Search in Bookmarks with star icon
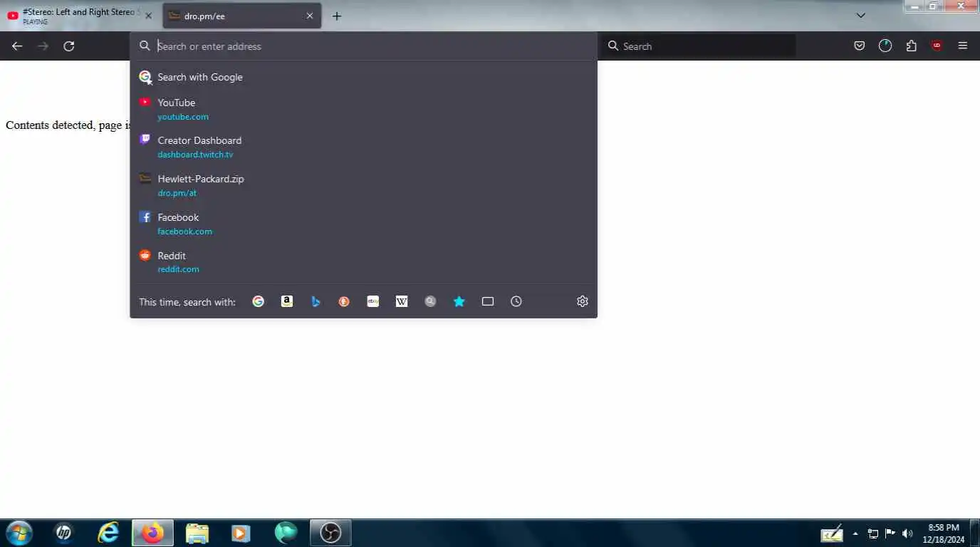The image size is (980, 547). (459, 301)
